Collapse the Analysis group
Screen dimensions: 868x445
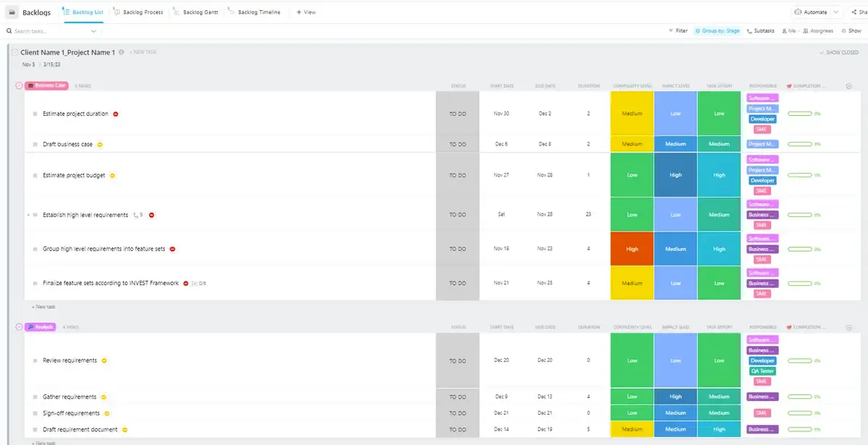19,327
